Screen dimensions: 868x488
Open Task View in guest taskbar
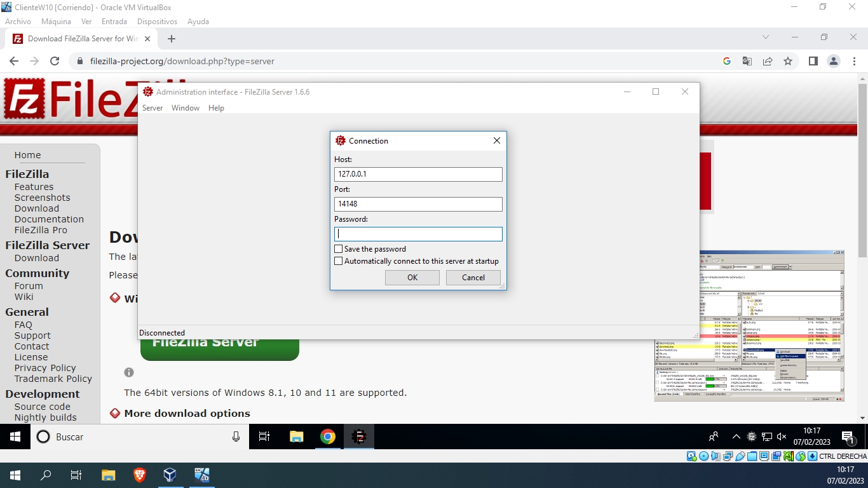[x=265, y=437]
